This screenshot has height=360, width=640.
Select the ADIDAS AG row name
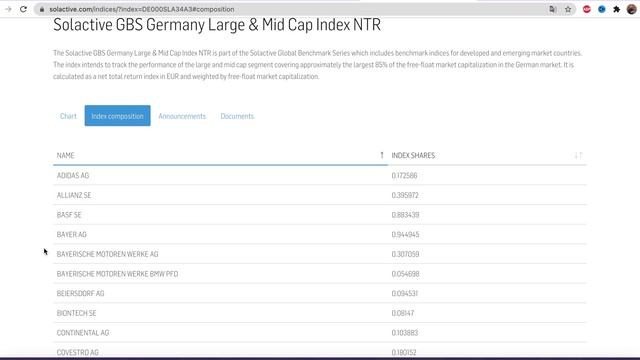(73, 176)
